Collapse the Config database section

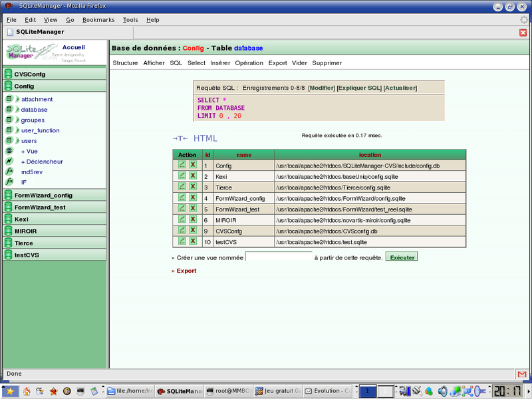24,86
